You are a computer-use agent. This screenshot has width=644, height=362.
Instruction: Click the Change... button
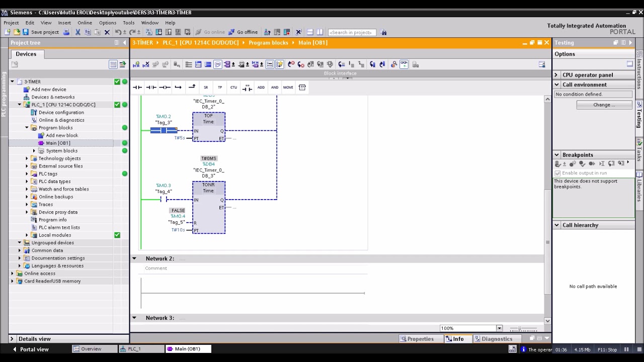point(604,105)
